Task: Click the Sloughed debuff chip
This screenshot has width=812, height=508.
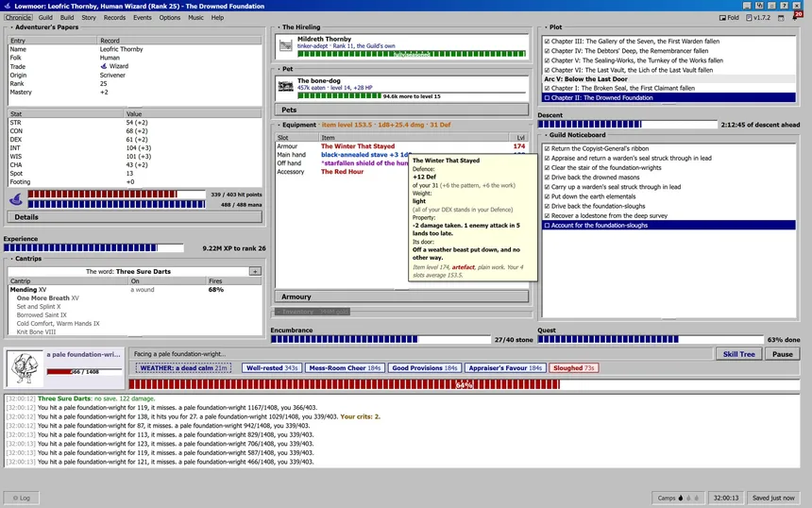Action: [x=574, y=368]
